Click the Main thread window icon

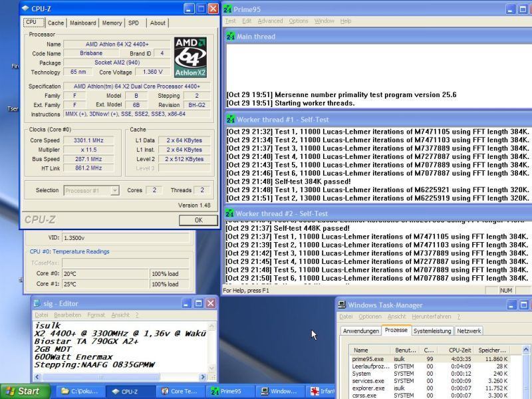tap(231, 36)
